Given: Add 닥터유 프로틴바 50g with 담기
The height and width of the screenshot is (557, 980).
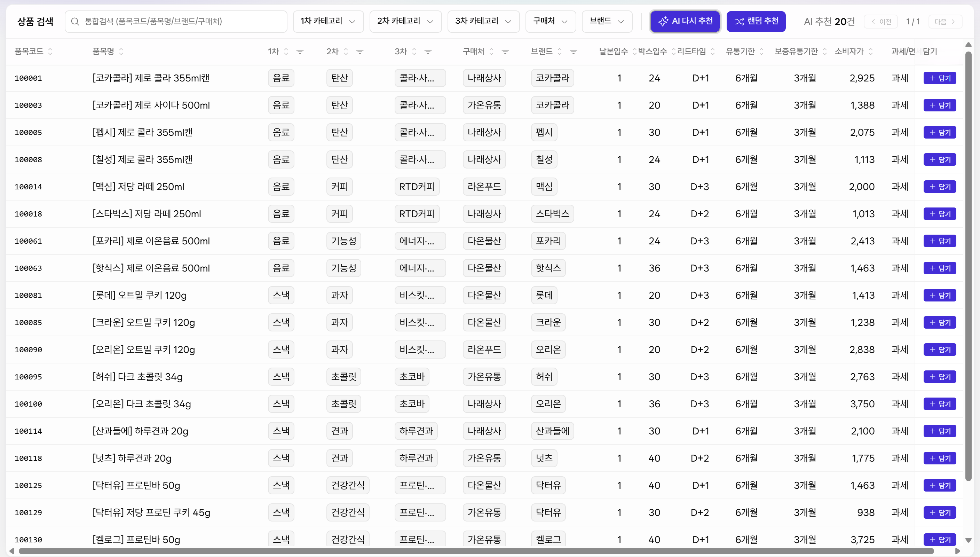Looking at the screenshot, I should pos(940,486).
